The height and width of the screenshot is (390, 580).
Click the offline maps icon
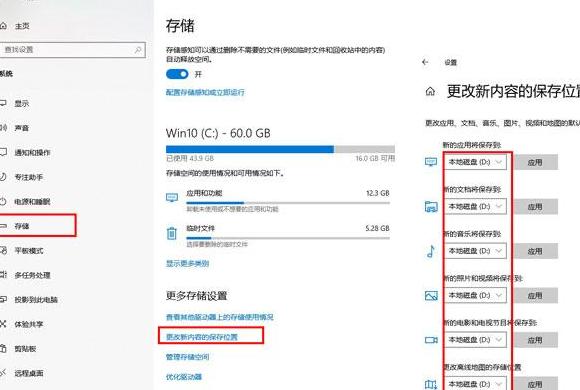431,384
